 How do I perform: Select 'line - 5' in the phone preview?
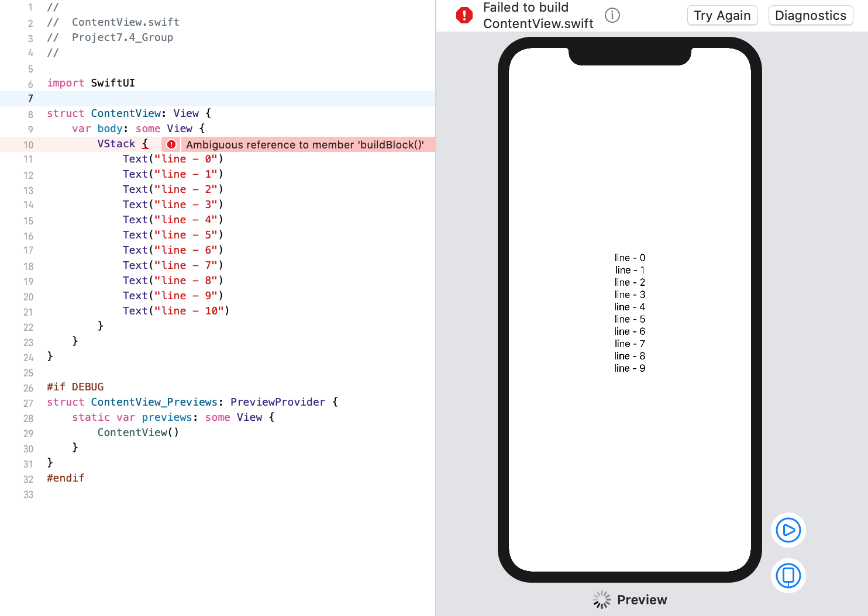[x=630, y=319]
